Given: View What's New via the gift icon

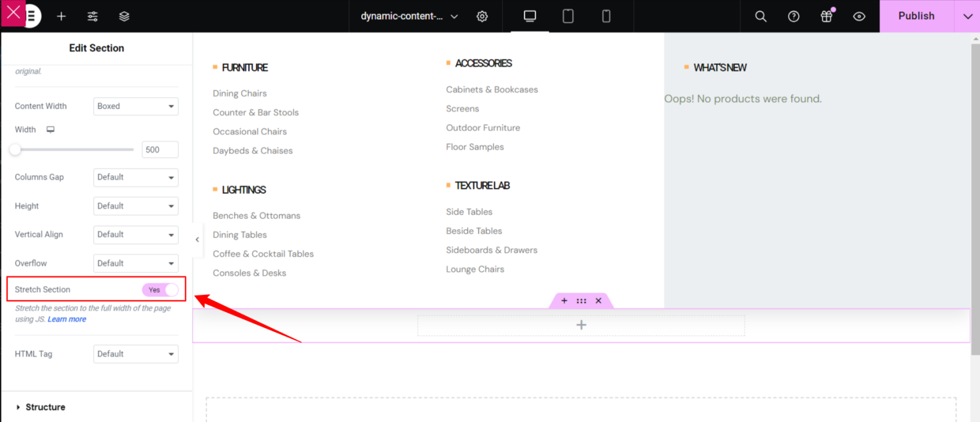Looking at the screenshot, I should pyautogui.click(x=826, y=16).
